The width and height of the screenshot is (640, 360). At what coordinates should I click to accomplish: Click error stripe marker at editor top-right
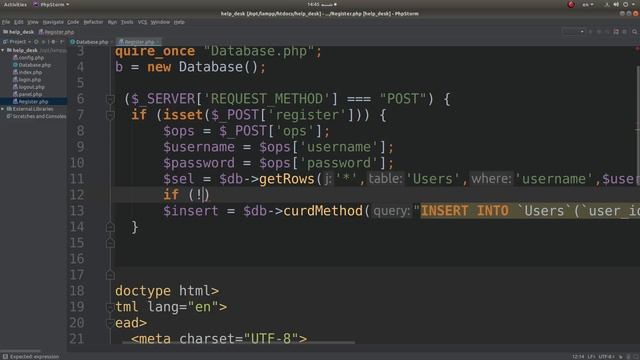[x=637, y=49]
